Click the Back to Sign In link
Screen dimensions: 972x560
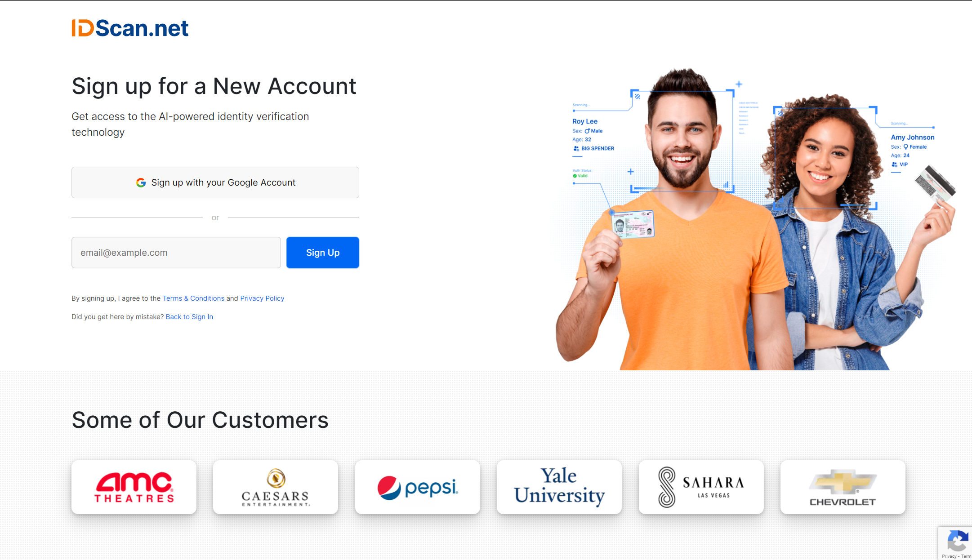click(189, 316)
